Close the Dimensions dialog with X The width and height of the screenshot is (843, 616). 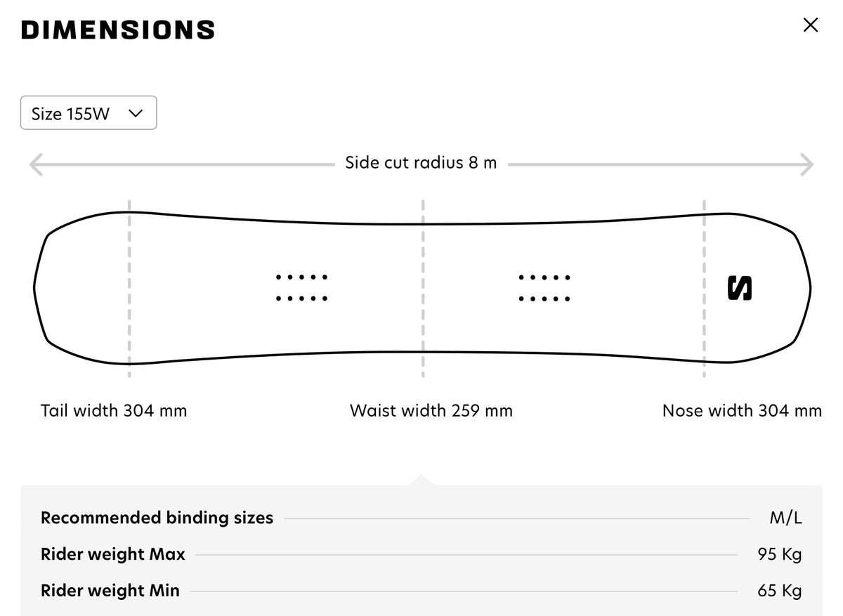pos(810,25)
